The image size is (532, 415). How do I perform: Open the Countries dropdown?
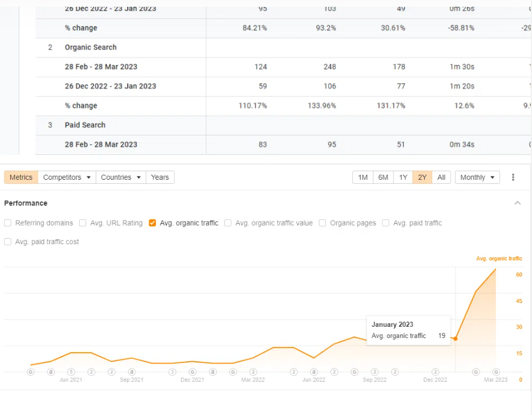pyautogui.click(x=120, y=177)
